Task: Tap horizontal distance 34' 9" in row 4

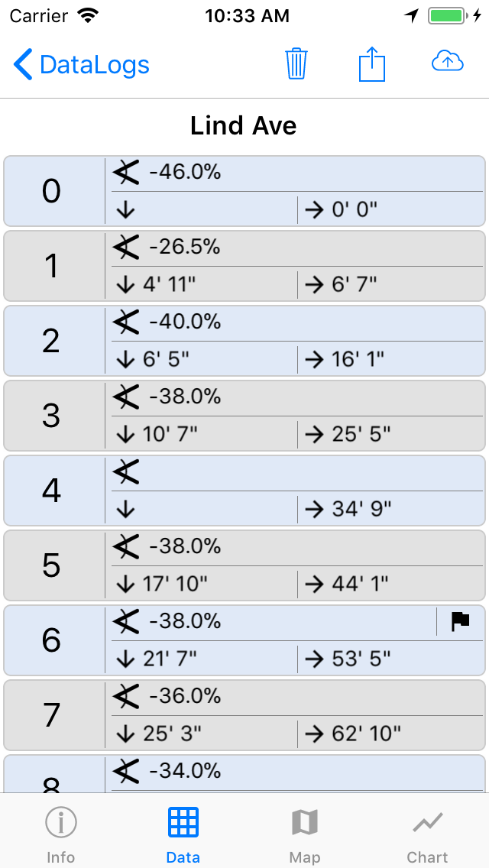Action: pos(362,510)
